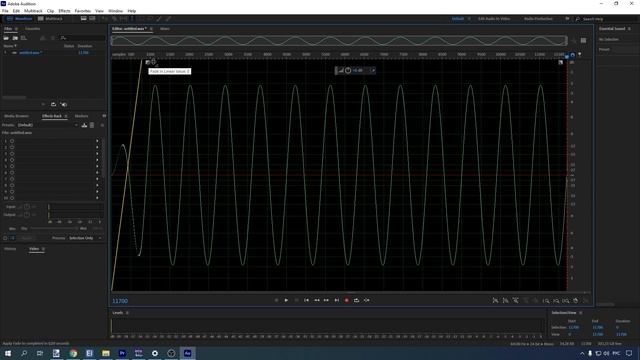The height and width of the screenshot is (360, 640).
Task: Sort files by Name column header
Action: 9,46
